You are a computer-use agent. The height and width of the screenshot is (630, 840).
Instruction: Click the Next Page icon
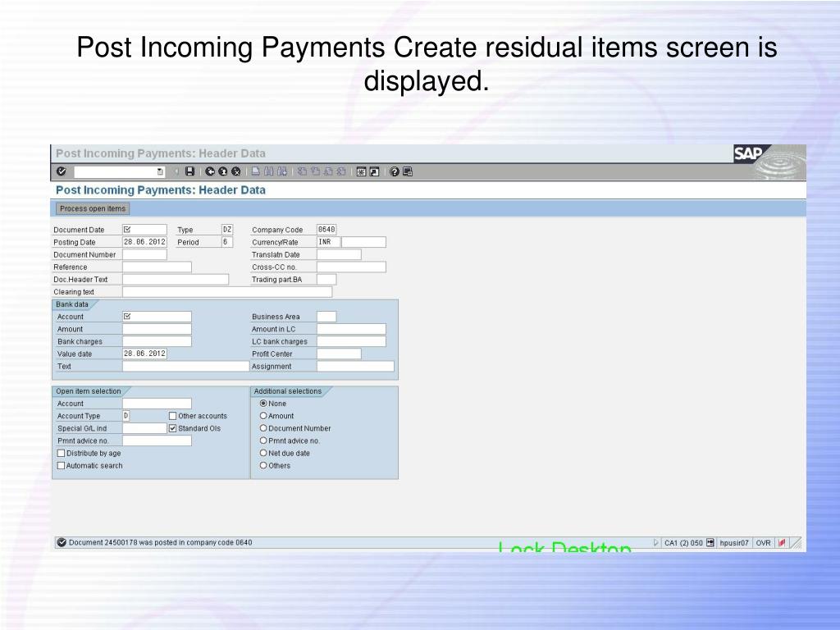click(x=328, y=171)
